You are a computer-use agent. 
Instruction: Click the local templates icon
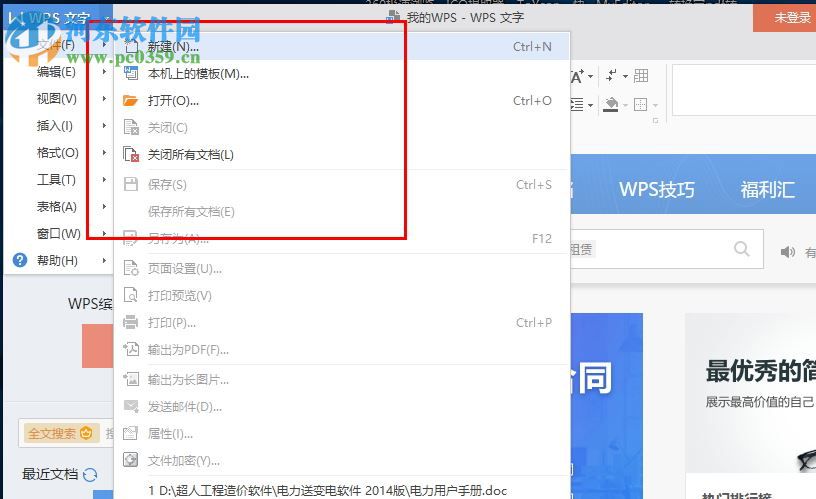click(130, 73)
